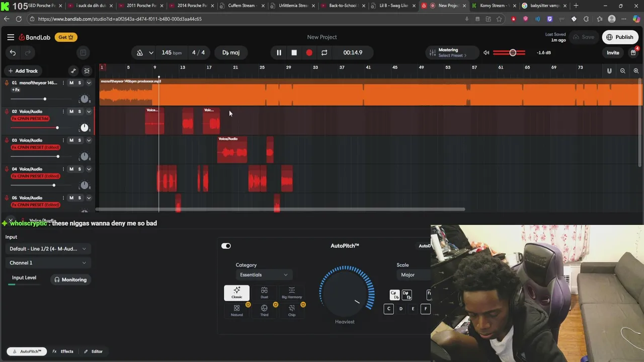Select the Classic AutoPitch preset
This screenshot has width=644, height=362.
(x=236, y=293)
